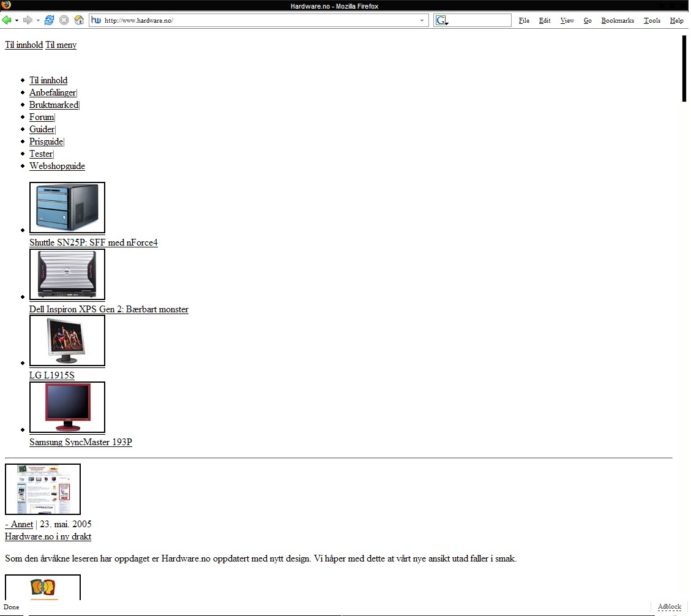Click the 23. mai. 2005 date text
Viewport: 691px width, 616px height.
pyautogui.click(x=65, y=524)
